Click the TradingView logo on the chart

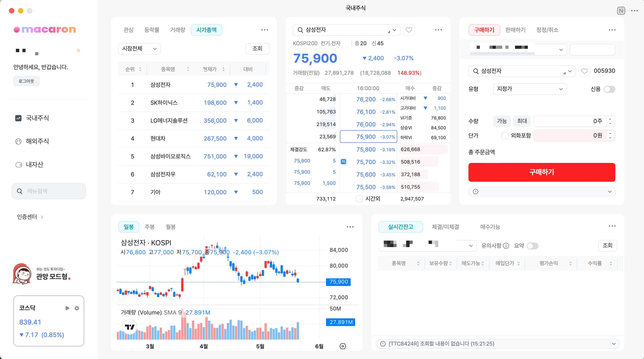(129, 327)
